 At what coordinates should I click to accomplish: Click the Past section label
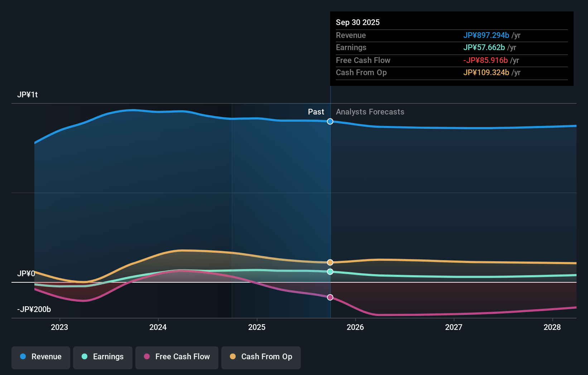point(316,112)
